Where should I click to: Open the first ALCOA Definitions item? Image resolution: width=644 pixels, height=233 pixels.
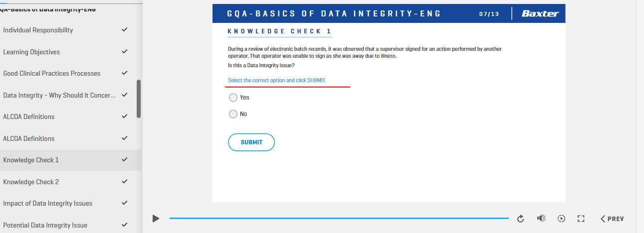pos(29,116)
